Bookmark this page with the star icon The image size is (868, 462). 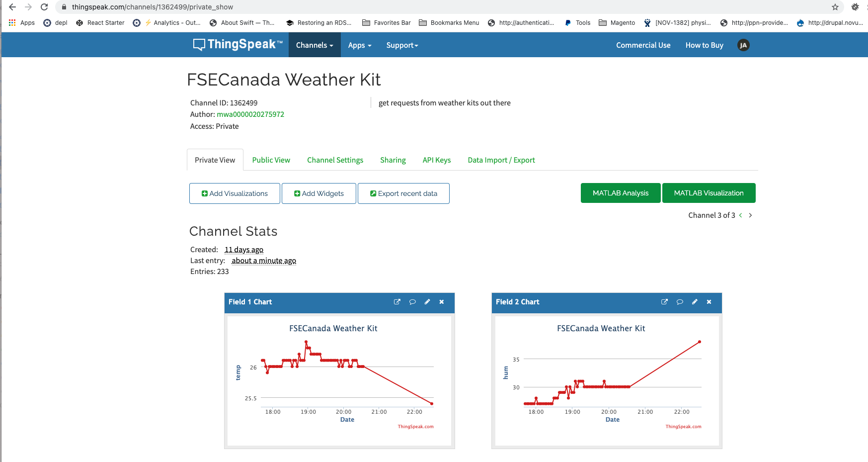[835, 7]
